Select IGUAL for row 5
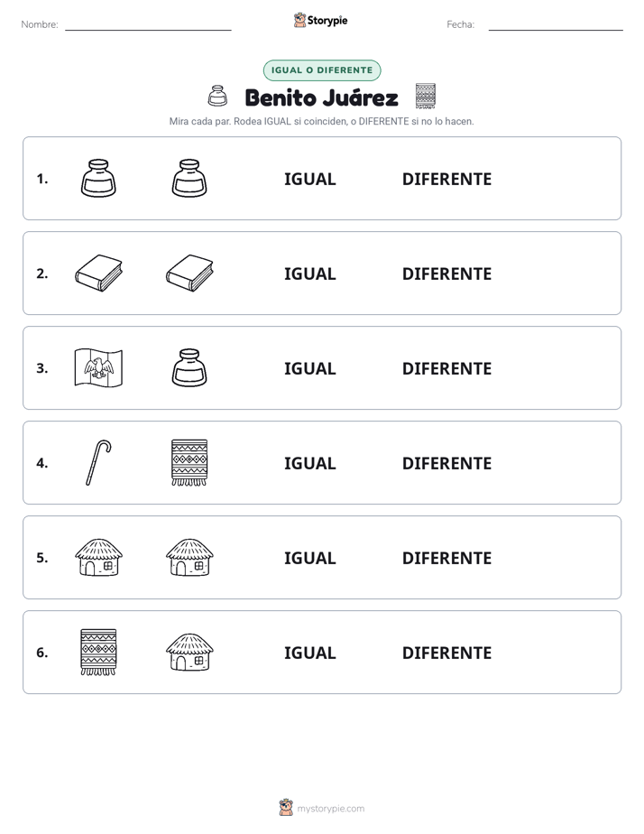The height and width of the screenshot is (834, 644). coord(309,558)
